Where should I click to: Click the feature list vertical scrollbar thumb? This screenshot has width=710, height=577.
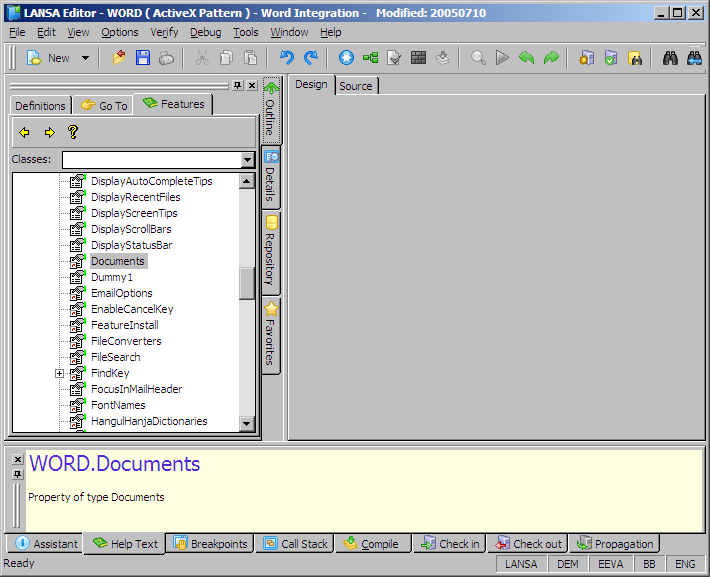click(x=247, y=283)
